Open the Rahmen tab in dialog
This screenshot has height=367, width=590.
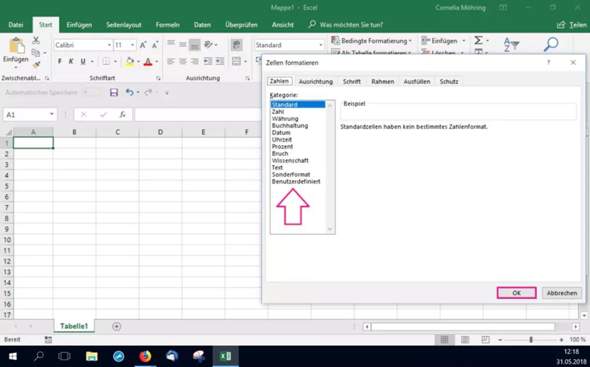tap(383, 81)
